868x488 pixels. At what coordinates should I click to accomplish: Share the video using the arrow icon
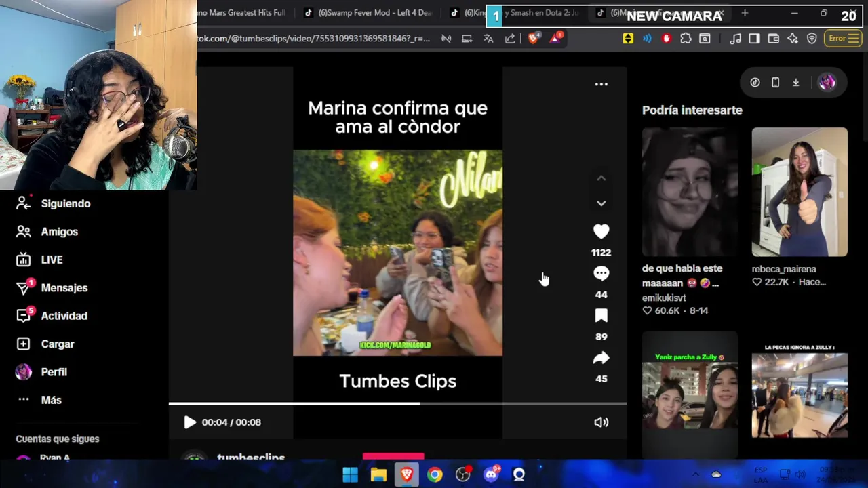click(601, 358)
